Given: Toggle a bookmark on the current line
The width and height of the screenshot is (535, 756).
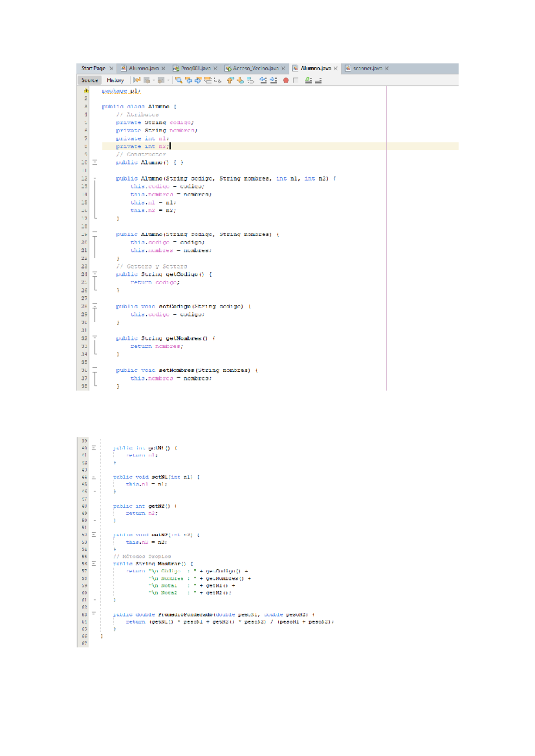Looking at the screenshot, I should click(x=251, y=80).
